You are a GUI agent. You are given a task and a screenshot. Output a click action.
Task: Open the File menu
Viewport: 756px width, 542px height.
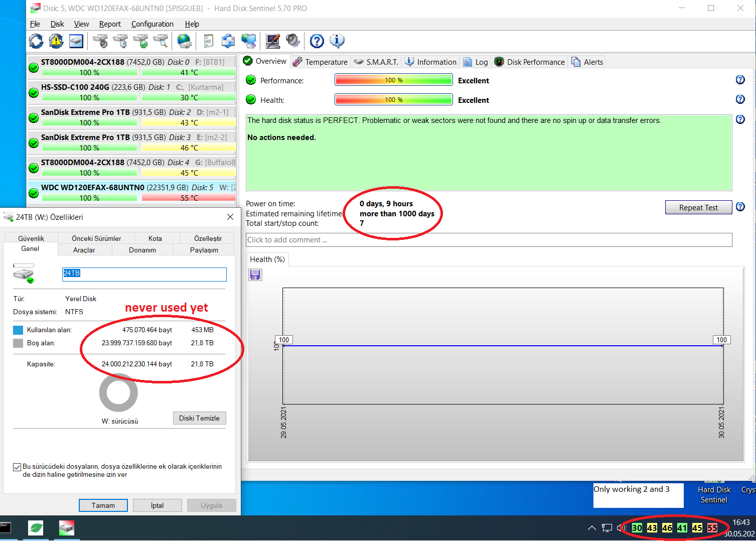[x=35, y=24]
